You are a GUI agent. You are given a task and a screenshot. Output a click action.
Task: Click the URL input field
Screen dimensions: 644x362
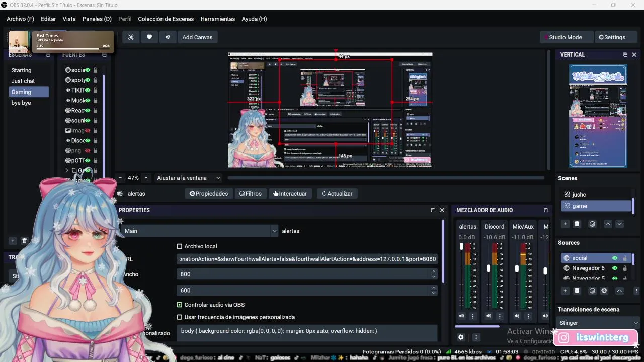click(x=307, y=259)
